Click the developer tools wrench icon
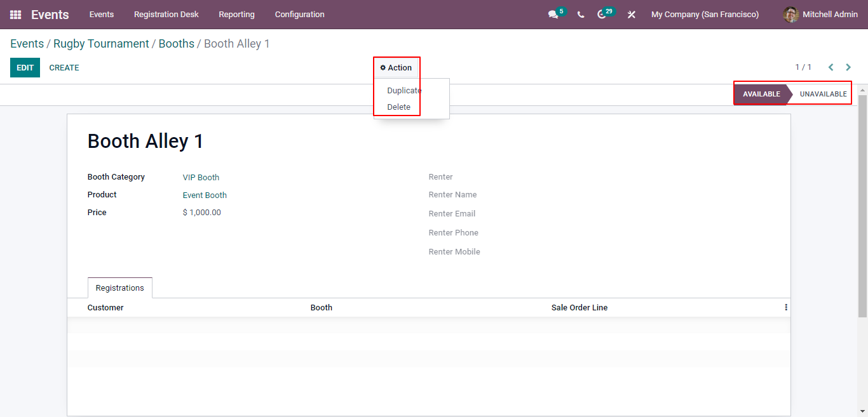Screen dimensions: 868x417 pyautogui.click(x=631, y=14)
